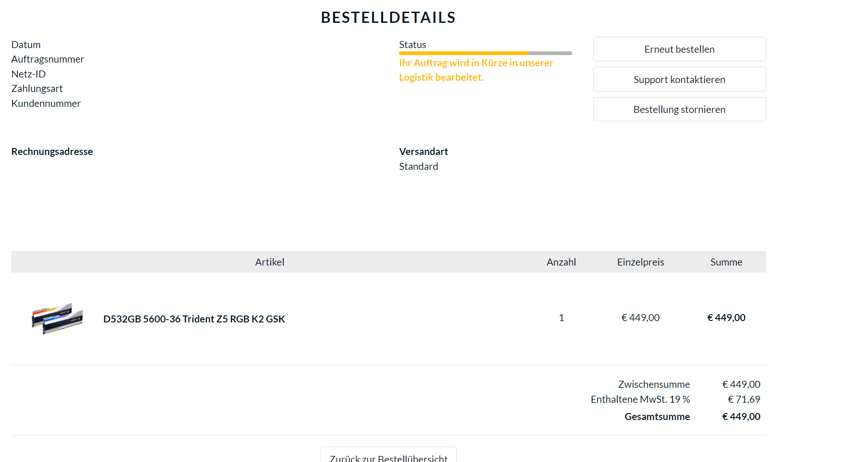Screen dimensions: 868x462
Task: Click the Standard shipping method text
Action: (419, 167)
